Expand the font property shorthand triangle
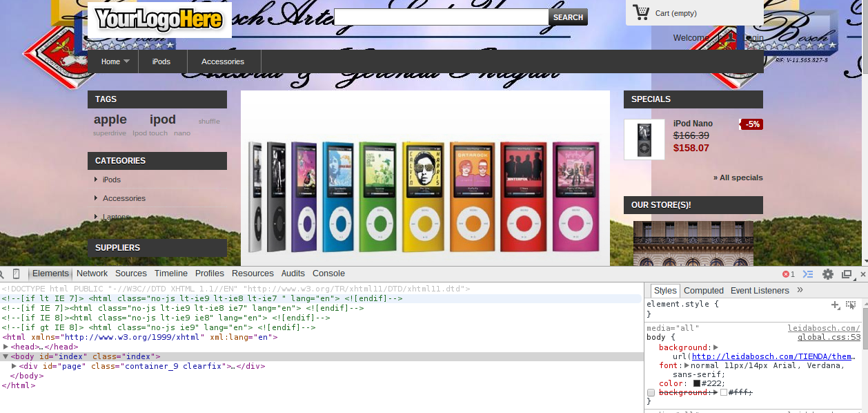 pos(687,365)
